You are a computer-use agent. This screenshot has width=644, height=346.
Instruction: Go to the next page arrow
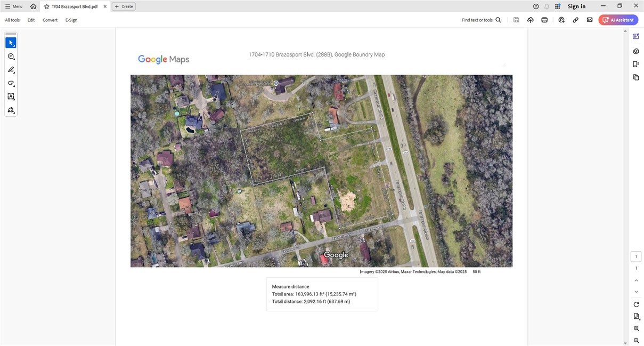tap(636, 292)
